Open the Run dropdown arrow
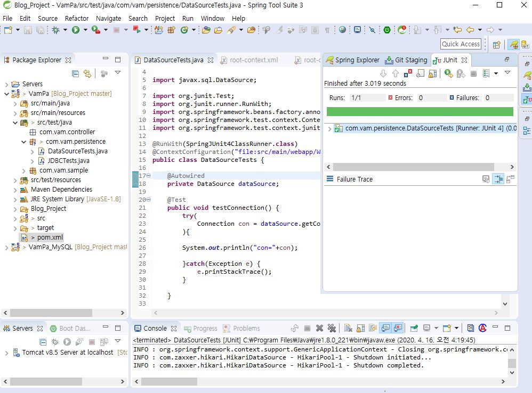Viewport: 532px width, 393px height. point(85,30)
